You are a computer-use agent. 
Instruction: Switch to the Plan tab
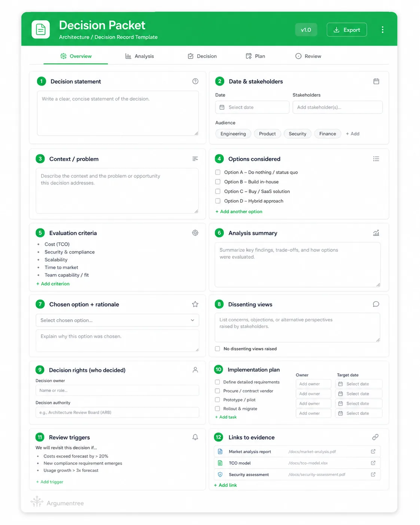click(255, 56)
